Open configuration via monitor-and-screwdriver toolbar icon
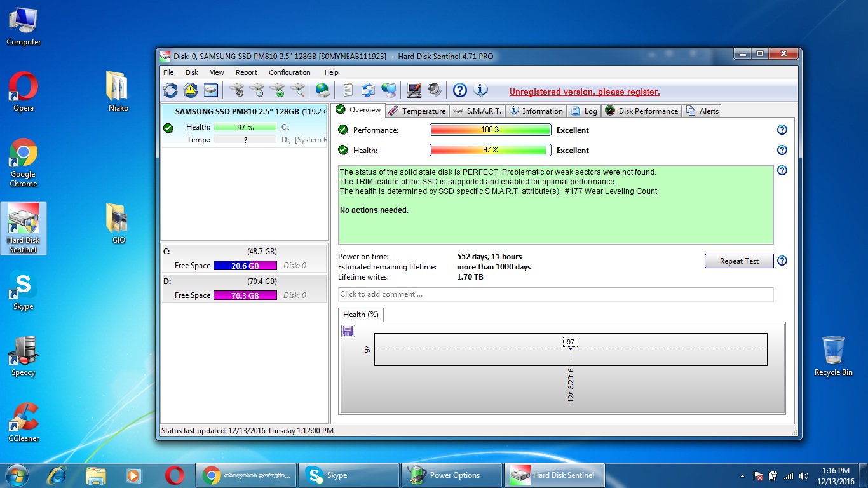The image size is (868, 488). pyautogui.click(x=414, y=90)
